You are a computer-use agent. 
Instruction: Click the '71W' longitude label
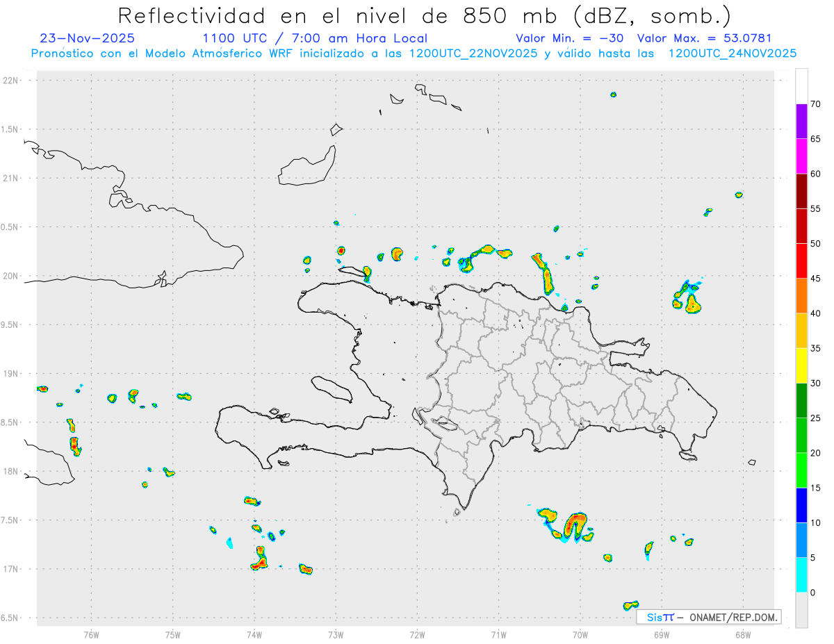498,634
